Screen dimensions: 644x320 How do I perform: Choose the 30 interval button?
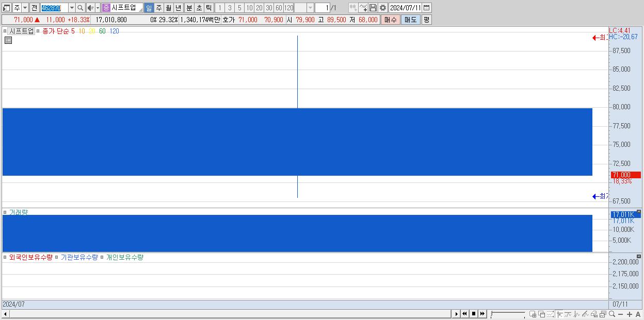(269, 8)
